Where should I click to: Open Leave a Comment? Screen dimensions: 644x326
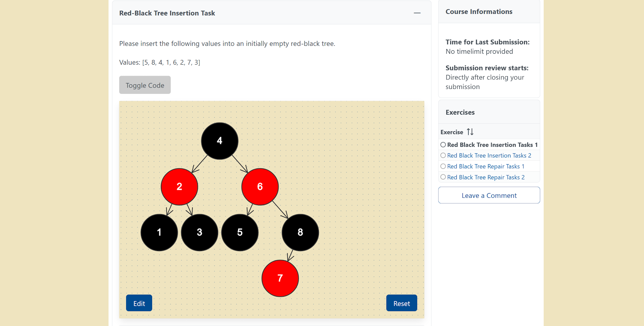(x=489, y=195)
